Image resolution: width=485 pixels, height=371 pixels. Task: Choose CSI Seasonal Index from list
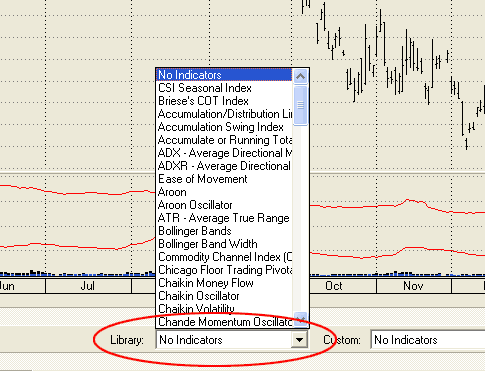pyautogui.click(x=224, y=88)
